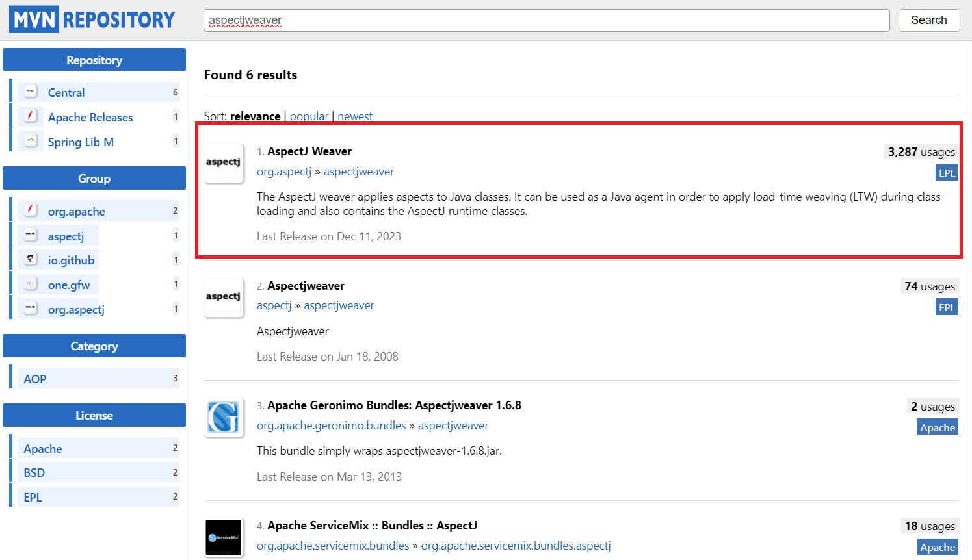
Task: Filter by BSD license
Action: click(x=34, y=472)
